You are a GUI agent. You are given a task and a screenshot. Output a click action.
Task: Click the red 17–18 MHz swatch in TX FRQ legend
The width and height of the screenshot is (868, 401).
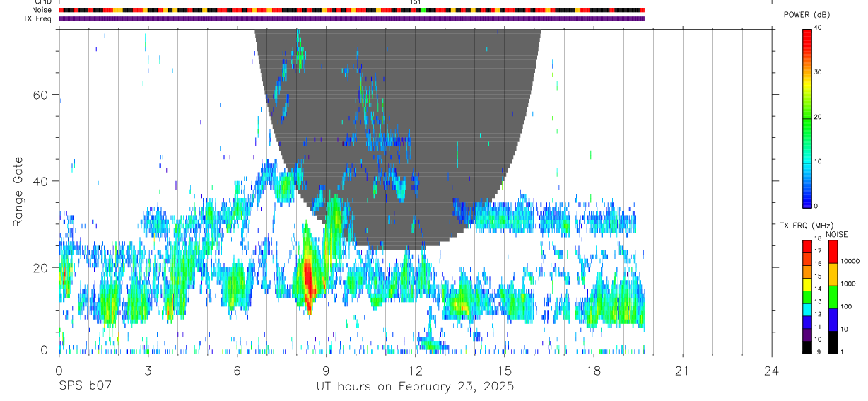click(x=807, y=246)
